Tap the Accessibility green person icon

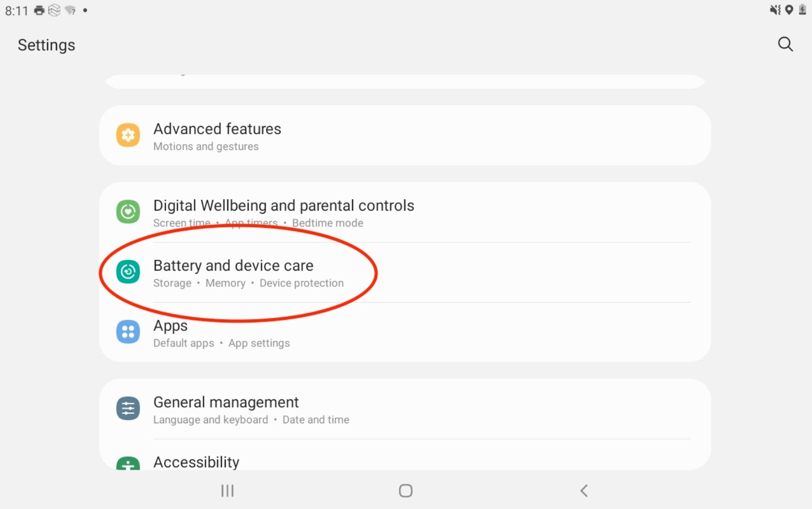point(128,464)
